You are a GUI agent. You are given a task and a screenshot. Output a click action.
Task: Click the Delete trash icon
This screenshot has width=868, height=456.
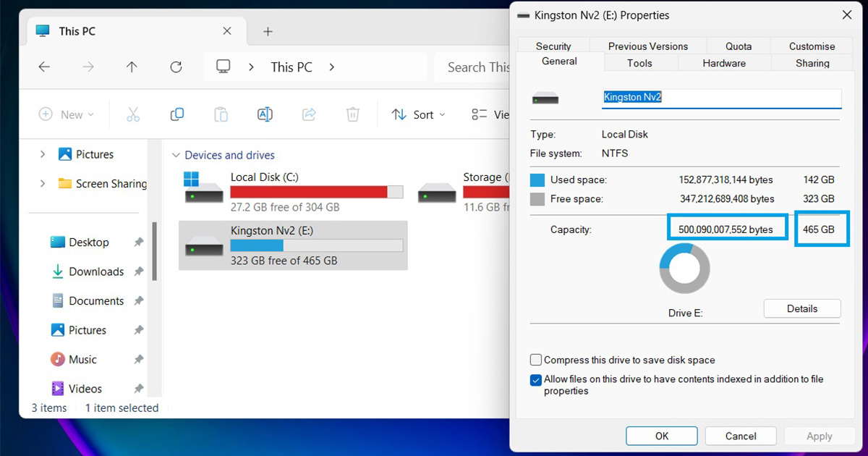[353, 114]
